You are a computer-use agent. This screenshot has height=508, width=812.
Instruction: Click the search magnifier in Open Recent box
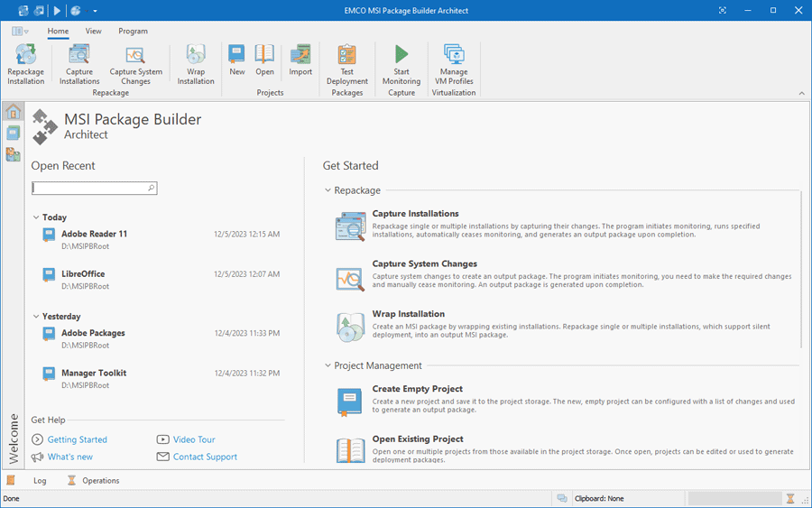pyautogui.click(x=152, y=188)
